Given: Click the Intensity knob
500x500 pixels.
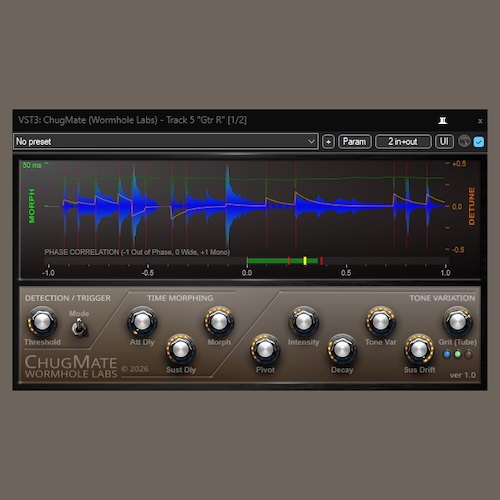Looking at the screenshot, I should [304, 322].
